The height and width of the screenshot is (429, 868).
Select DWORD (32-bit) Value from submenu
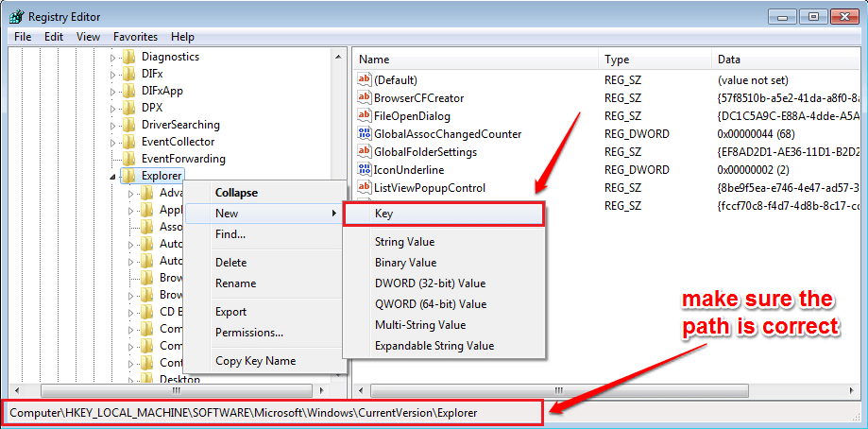coord(444,283)
